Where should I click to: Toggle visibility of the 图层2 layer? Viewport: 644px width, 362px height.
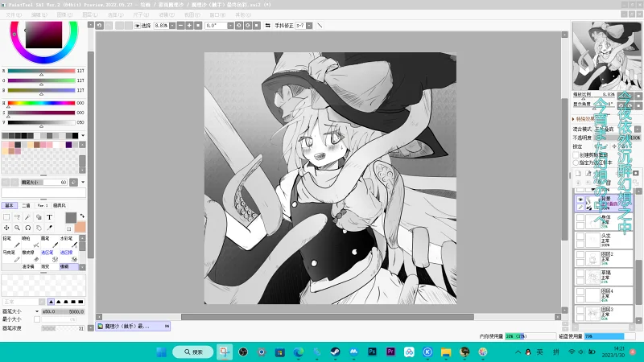point(580,255)
